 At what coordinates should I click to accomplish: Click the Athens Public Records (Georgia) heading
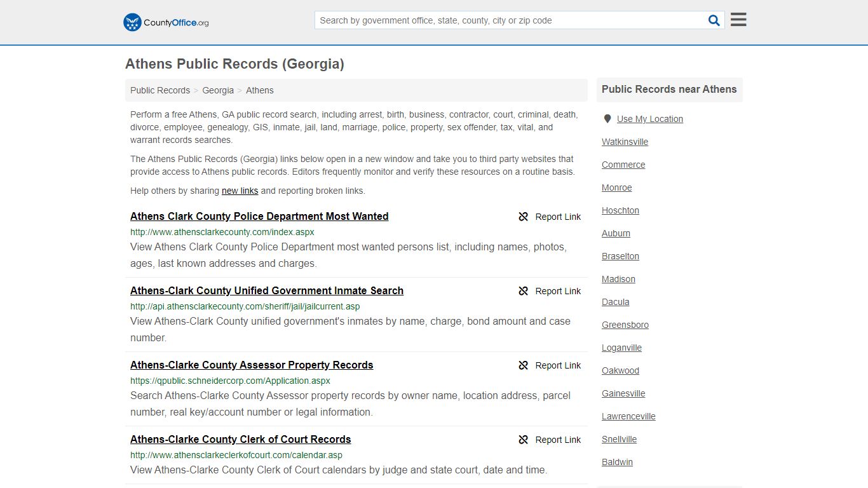(234, 64)
